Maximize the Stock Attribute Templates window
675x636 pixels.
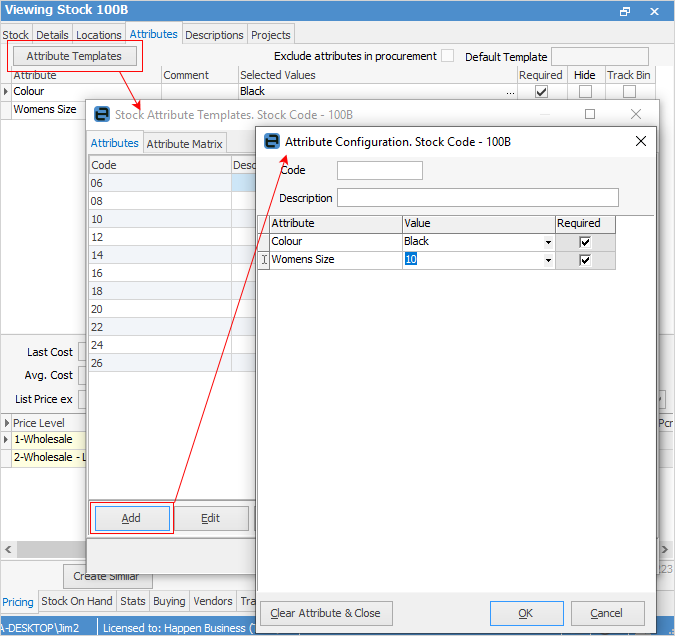pyautogui.click(x=590, y=114)
